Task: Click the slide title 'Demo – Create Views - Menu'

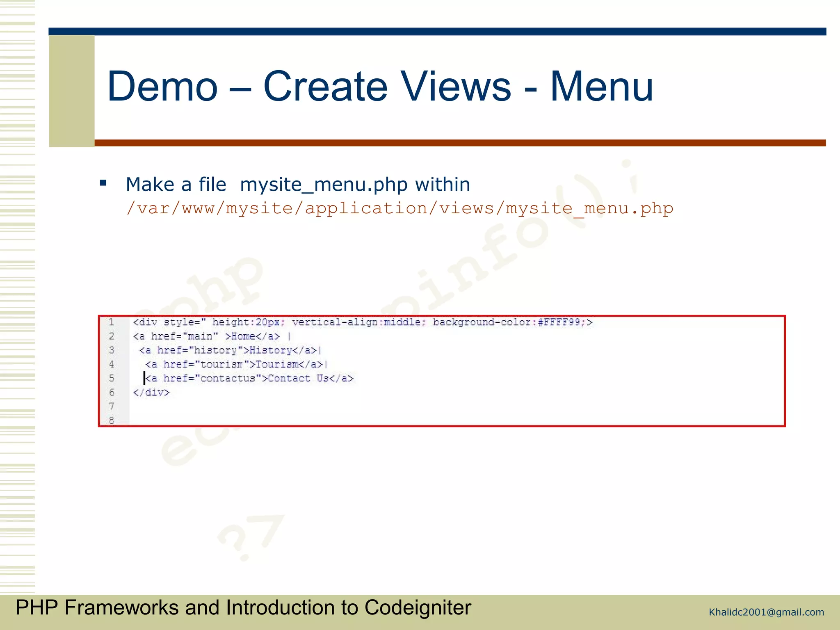Action: click(380, 86)
